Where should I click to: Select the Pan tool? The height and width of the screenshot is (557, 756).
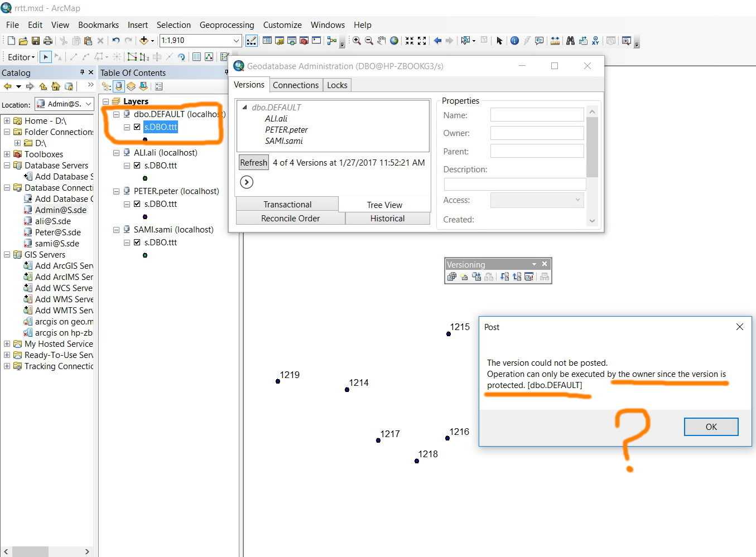382,41
